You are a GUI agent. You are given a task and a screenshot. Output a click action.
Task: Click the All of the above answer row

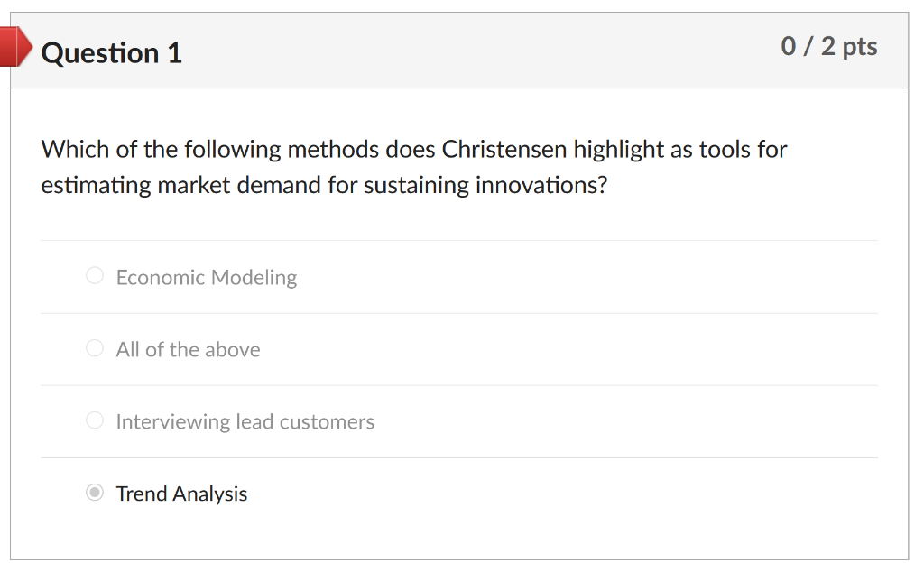458,349
